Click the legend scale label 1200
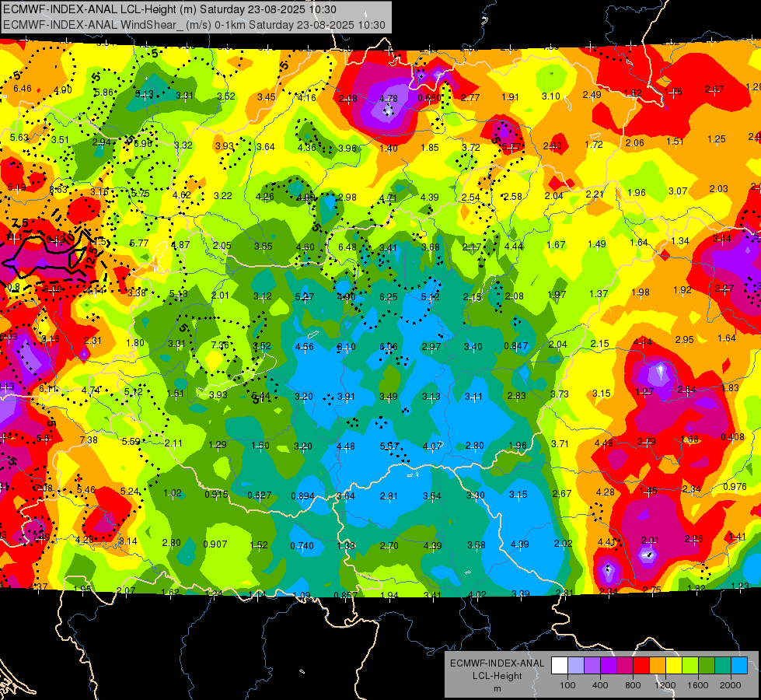Screen dimensions: 761x700 pos(665,685)
